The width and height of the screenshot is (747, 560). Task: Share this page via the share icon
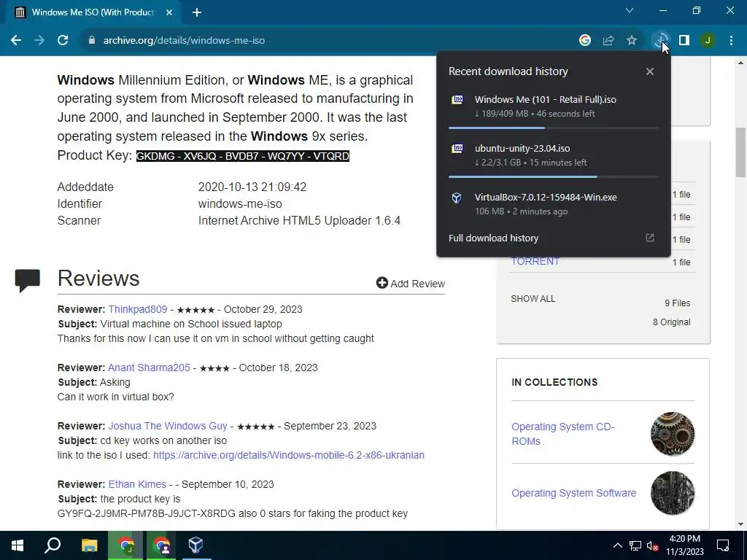click(x=608, y=41)
